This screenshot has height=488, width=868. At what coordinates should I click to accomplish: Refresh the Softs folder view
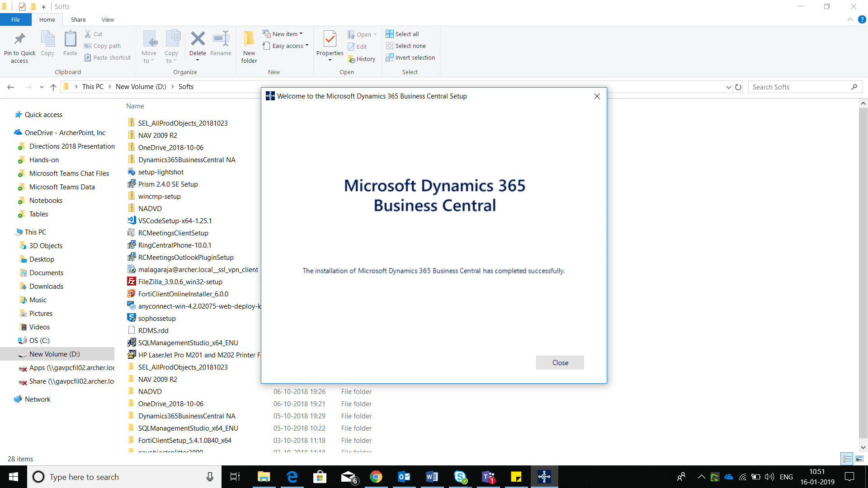[738, 87]
